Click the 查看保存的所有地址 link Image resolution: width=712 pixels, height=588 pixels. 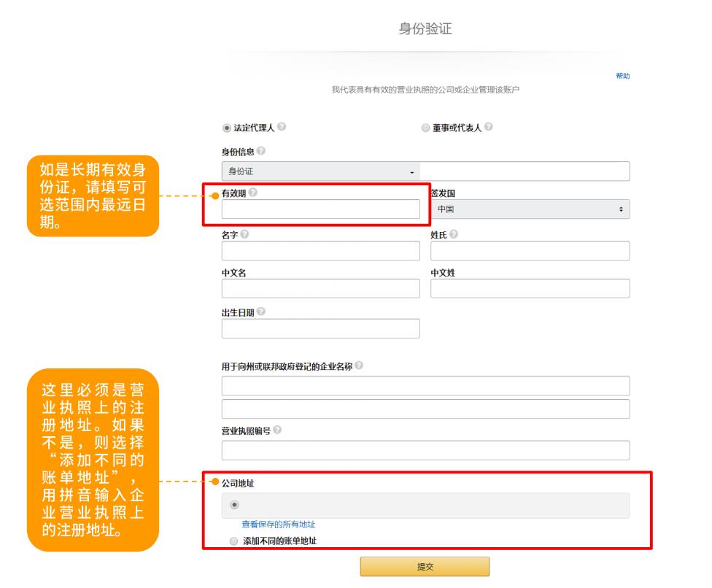pos(278,524)
